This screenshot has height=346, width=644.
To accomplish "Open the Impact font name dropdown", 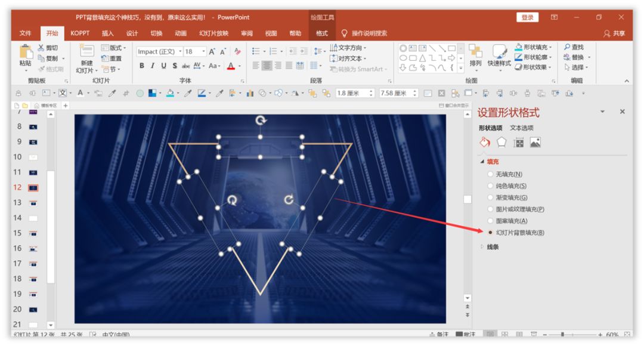I will pos(180,51).
